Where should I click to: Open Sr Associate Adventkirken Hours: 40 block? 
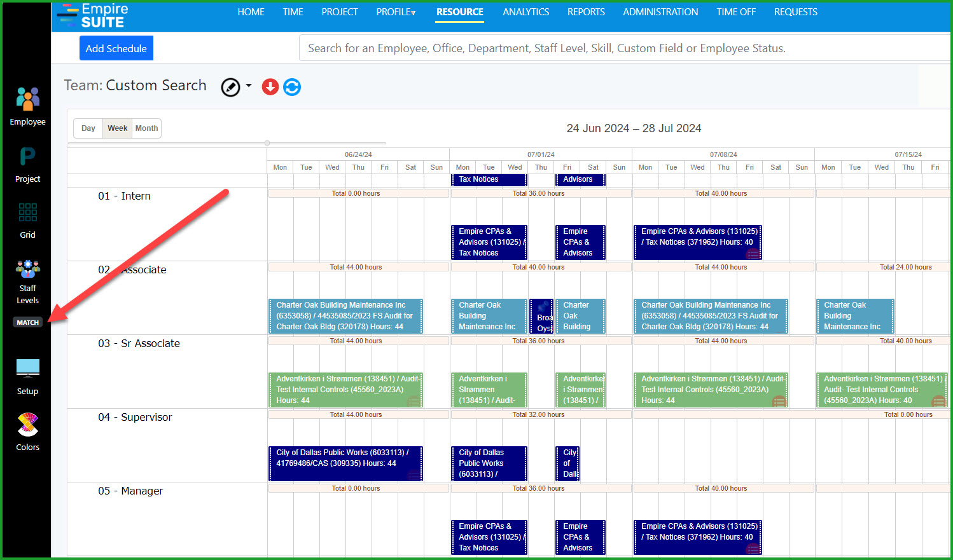[882, 390]
